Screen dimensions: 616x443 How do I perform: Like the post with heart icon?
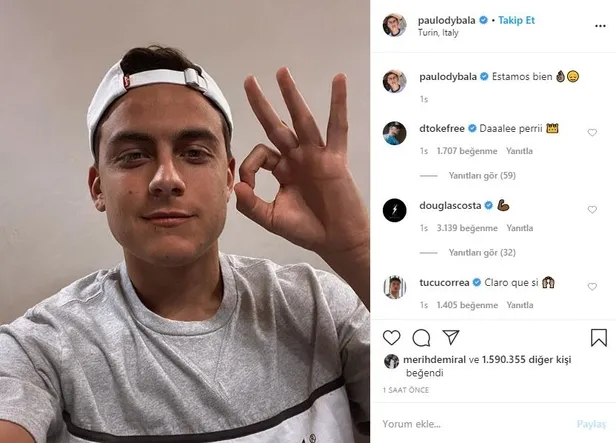coord(391,338)
